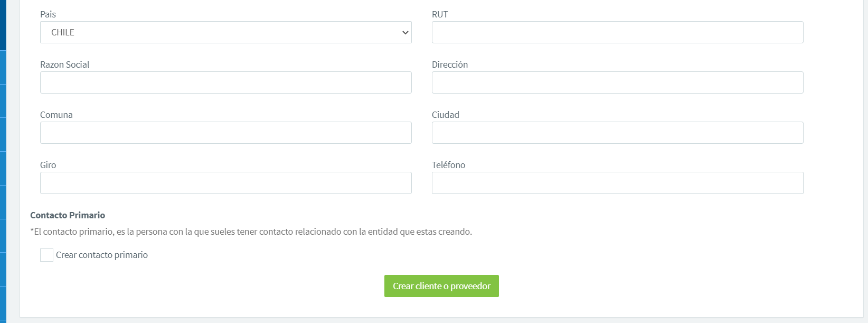
Task: Click the "Comuna" field label
Action: click(x=56, y=115)
